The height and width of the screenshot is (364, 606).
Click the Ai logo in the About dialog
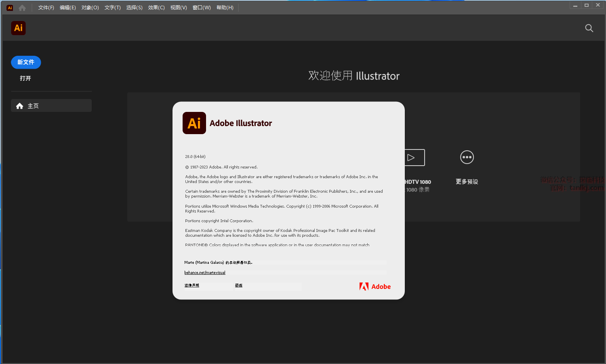click(194, 123)
